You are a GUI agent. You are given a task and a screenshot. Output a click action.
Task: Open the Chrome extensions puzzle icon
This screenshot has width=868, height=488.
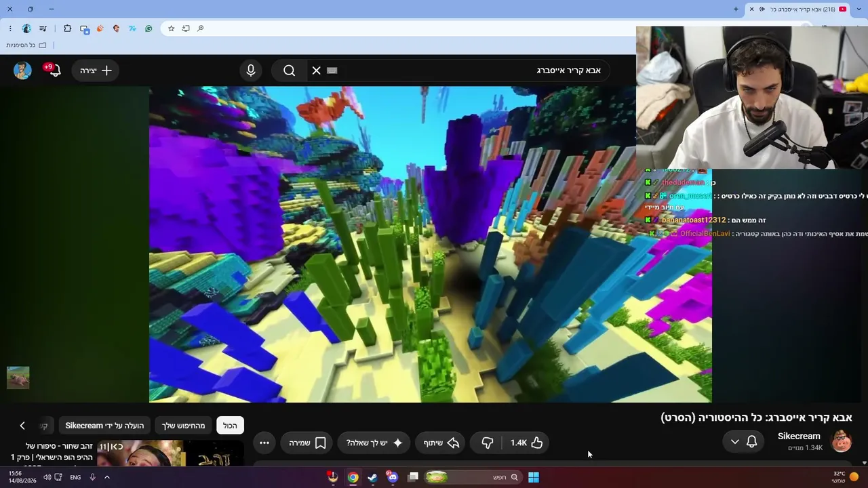point(67,28)
